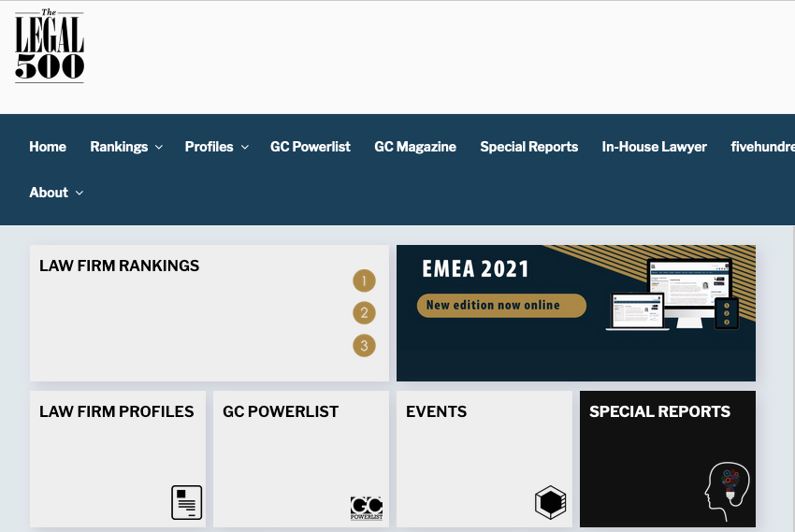
Task: Open the fivehundred navigation link
Action: [762, 147]
